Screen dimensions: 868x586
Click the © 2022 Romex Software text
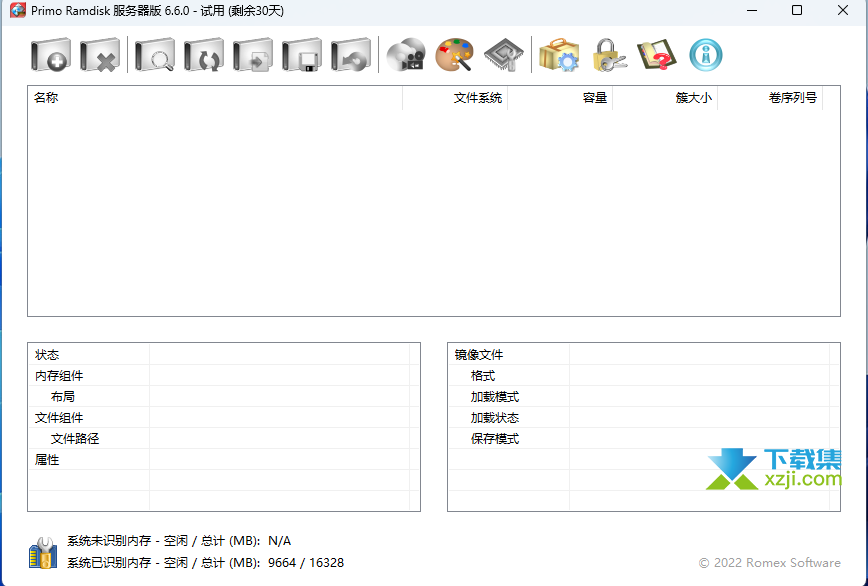[x=769, y=563]
